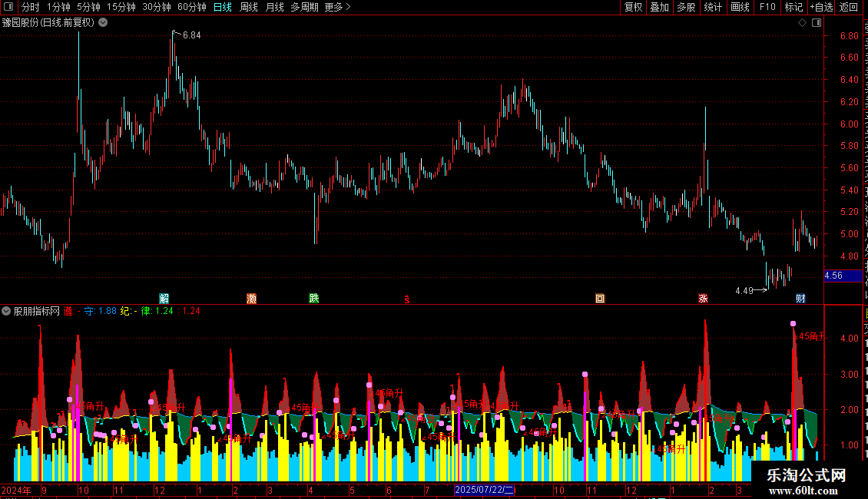Click the diamond icon on chart header
This screenshot has width=868, height=499.
(802, 23)
